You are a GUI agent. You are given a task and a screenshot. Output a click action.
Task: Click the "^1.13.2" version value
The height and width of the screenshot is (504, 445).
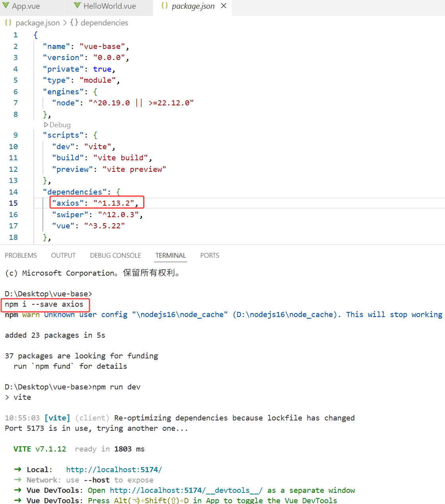coord(114,203)
